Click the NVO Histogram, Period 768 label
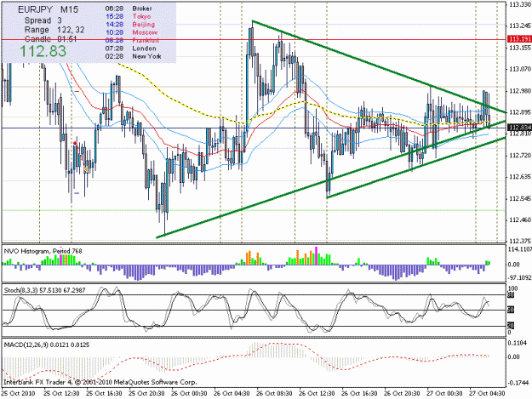This screenshot has height=399, width=532. [43, 251]
